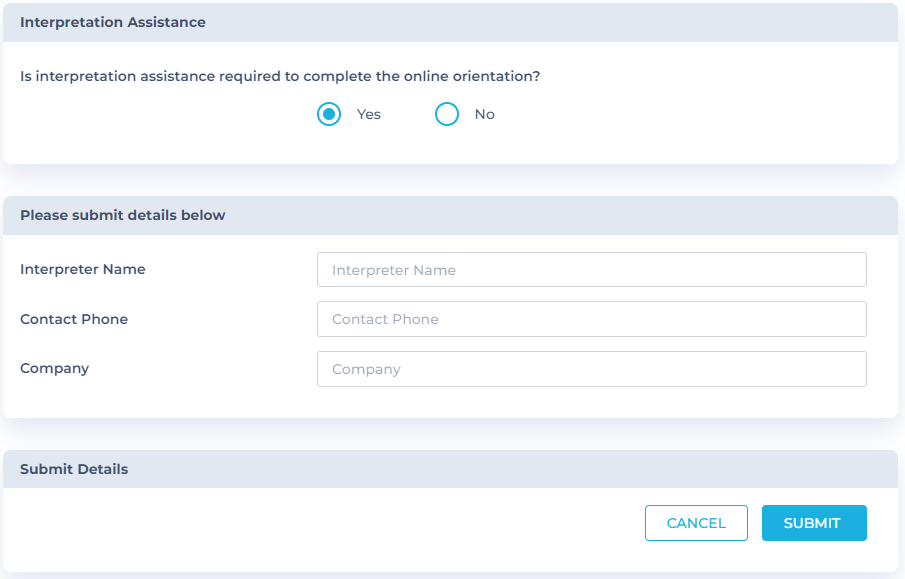This screenshot has width=905, height=579.
Task: Click the 'Yes' option label text
Action: click(x=369, y=114)
